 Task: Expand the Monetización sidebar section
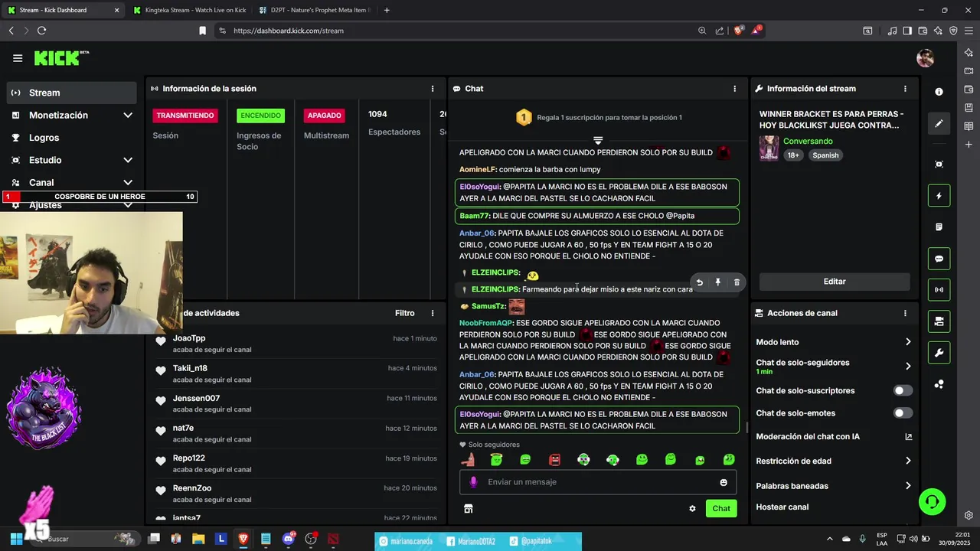click(128, 116)
